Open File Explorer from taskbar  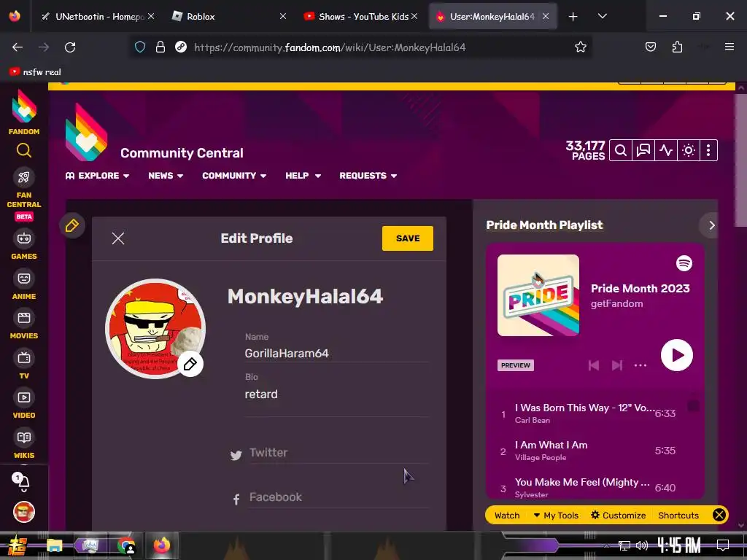pos(54,545)
